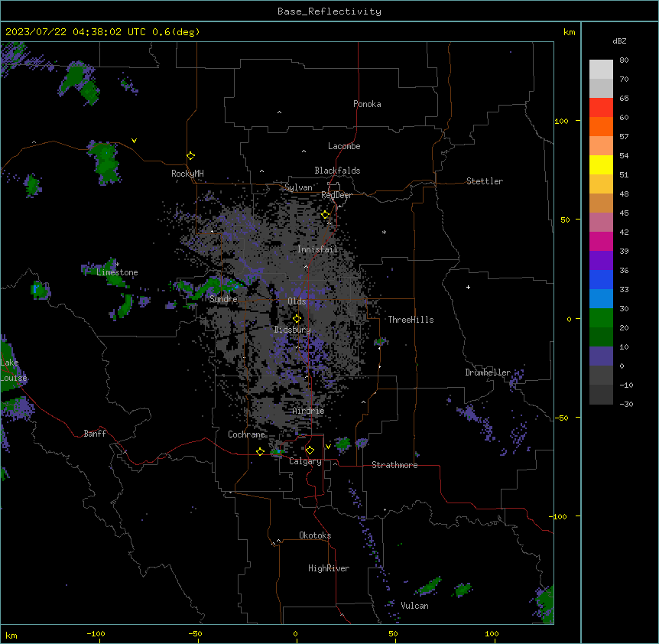This screenshot has height=644, width=659.
Task: Pick the orange 57-60 dBZ legend swatch
Action: pos(601,126)
